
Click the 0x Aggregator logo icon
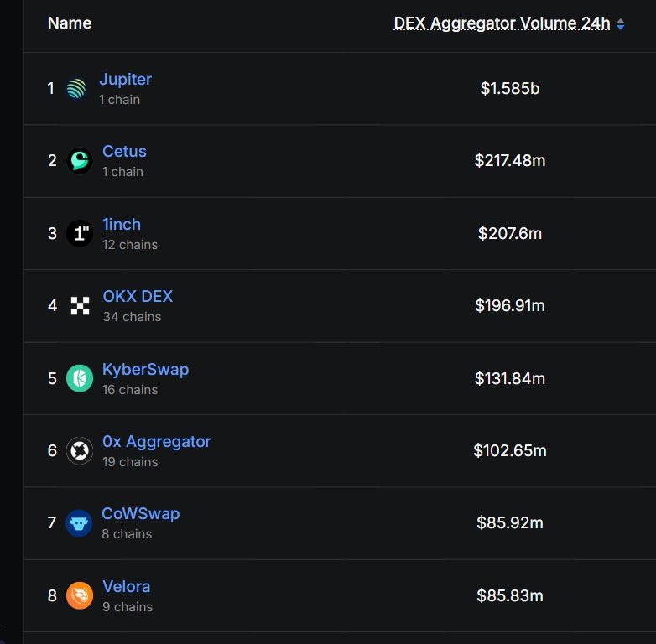pyautogui.click(x=80, y=451)
